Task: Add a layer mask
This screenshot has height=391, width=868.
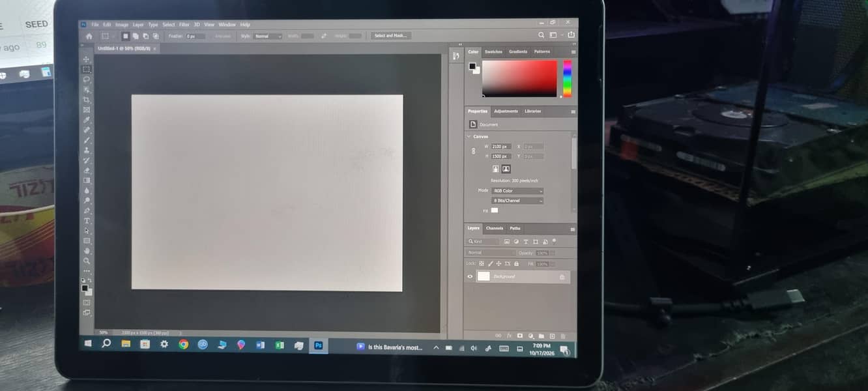Action: click(519, 336)
